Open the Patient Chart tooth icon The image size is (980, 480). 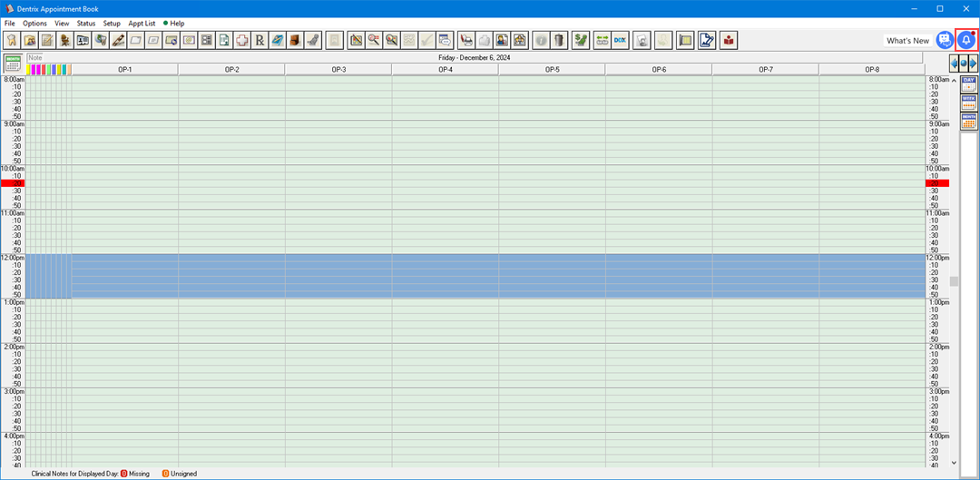[12, 40]
